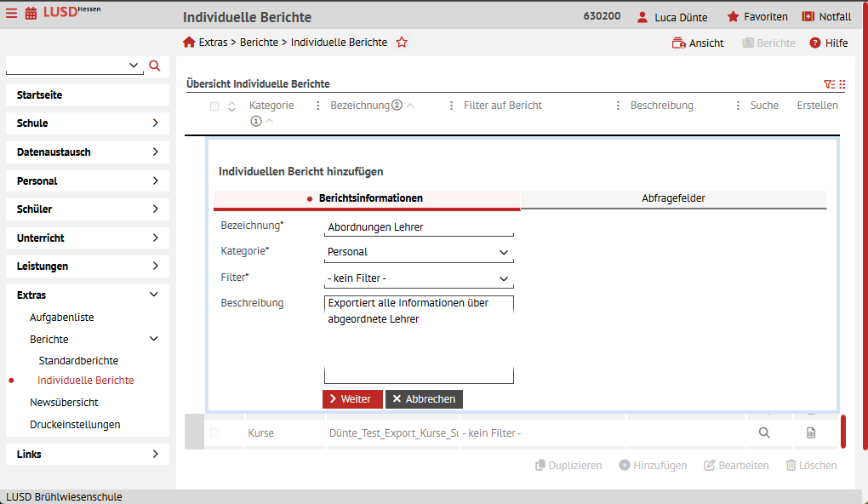Select the Berichtsinformationen tab
This screenshot has height=504, width=868.
pos(367,198)
